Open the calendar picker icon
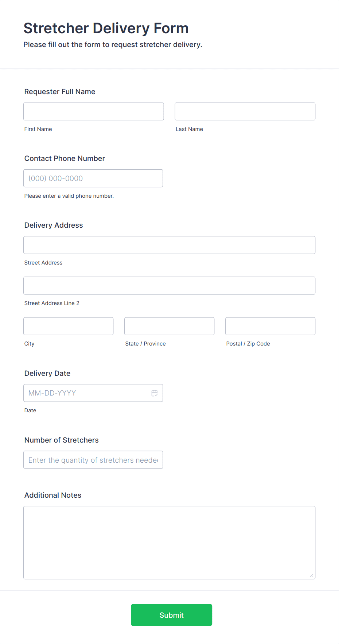 click(155, 393)
